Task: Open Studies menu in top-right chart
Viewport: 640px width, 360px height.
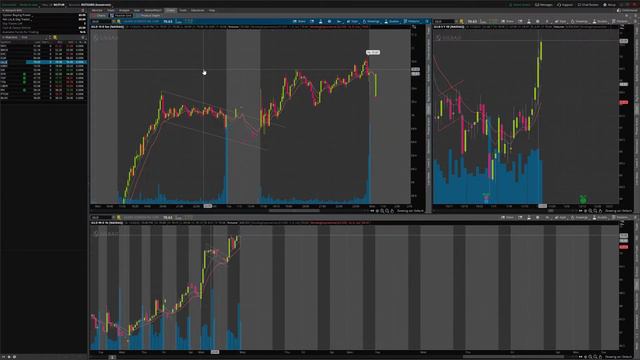Action: pyautogui.click(x=600, y=21)
